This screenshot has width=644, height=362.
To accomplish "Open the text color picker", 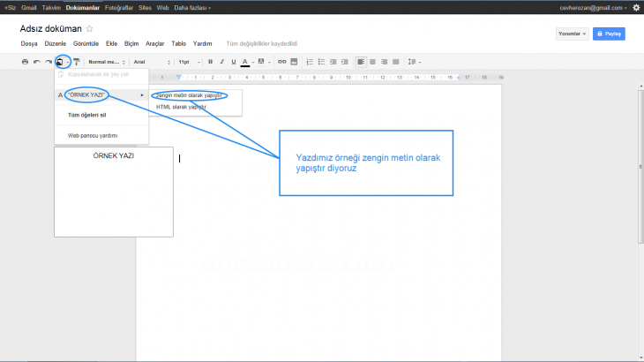I will 245,62.
